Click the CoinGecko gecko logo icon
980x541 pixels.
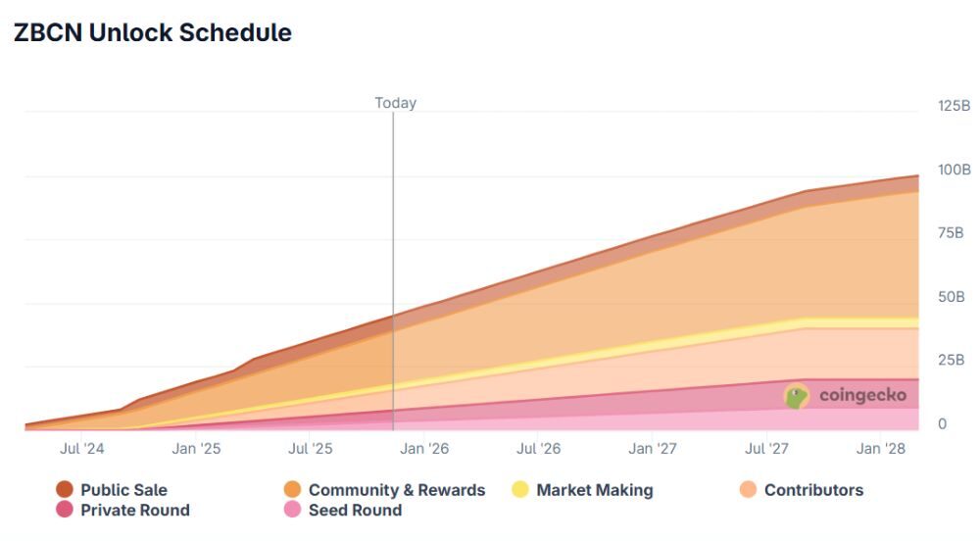point(797,396)
